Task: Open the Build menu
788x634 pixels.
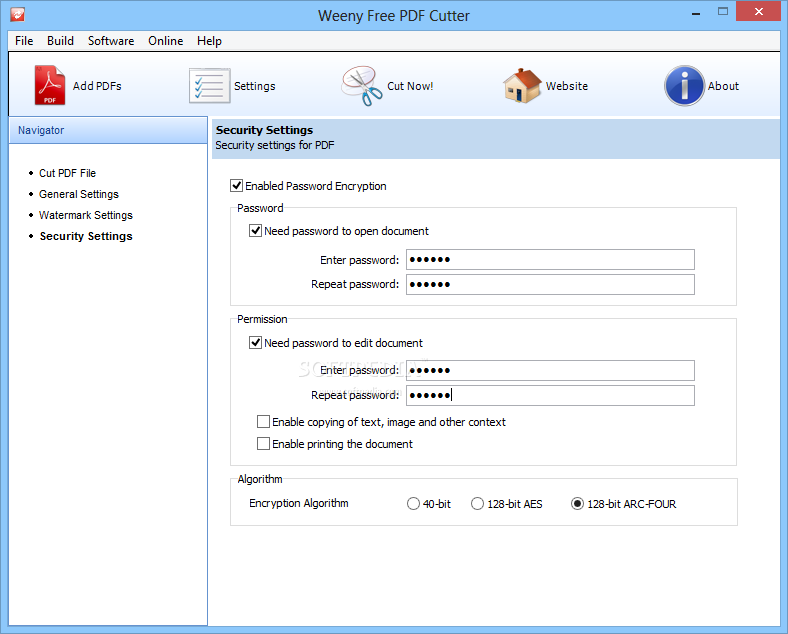Action: click(60, 41)
